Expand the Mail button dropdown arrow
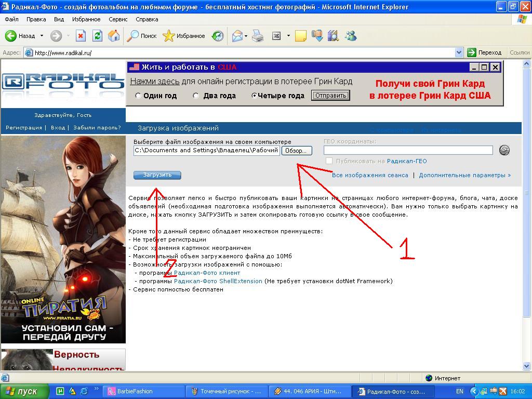Screen dimensions: 532x399 coord(246,36)
